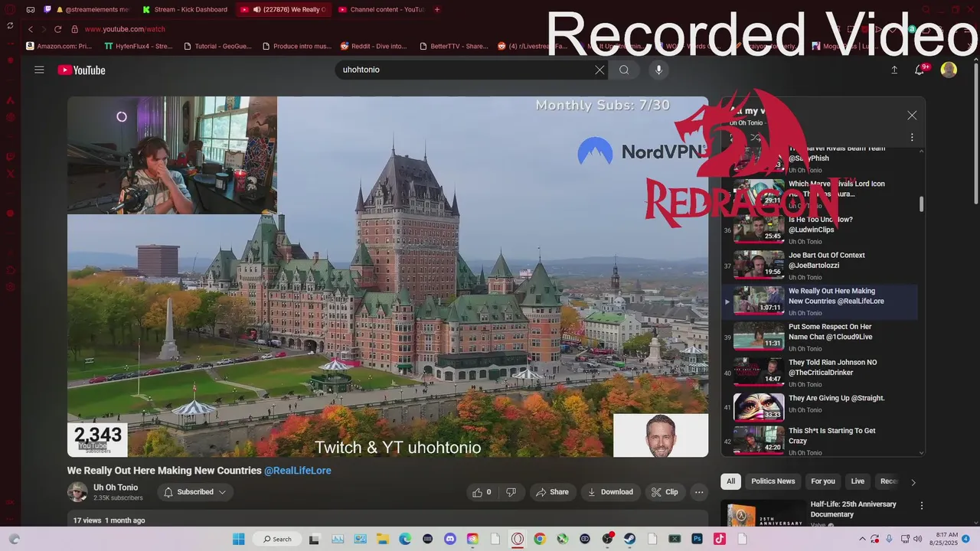Image resolution: width=980 pixels, height=551 pixels.
Task: Select the All filter chip
Action: 730,481
